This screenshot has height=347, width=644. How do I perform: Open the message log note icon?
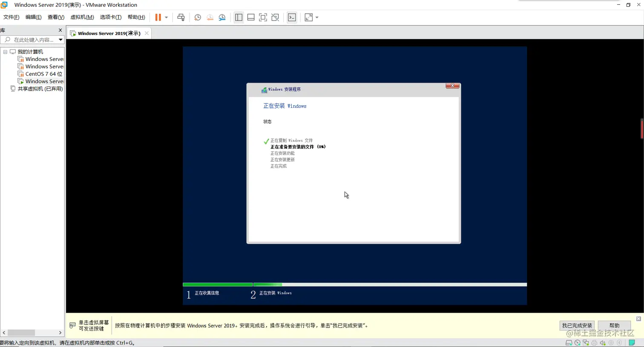[632, 343]
